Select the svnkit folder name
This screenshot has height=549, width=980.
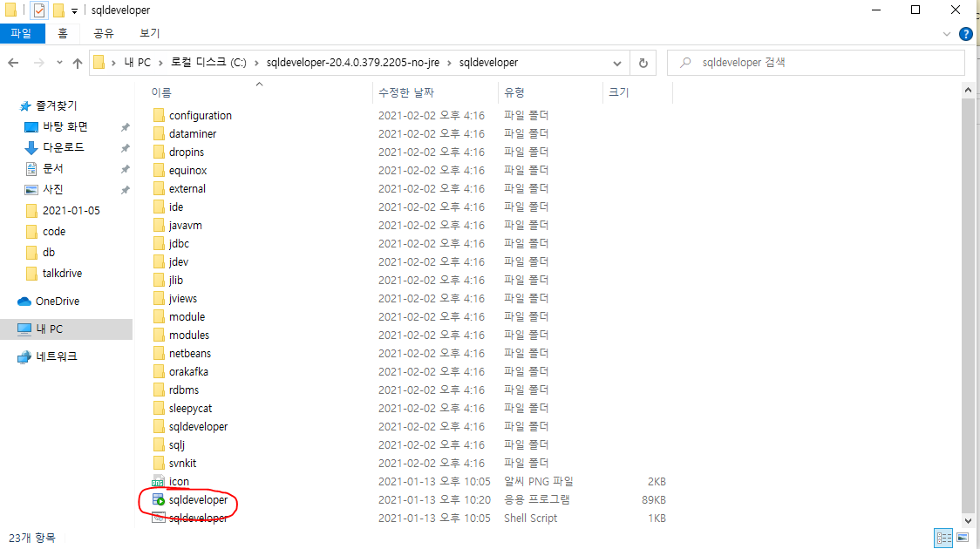[x=182, y=464]
